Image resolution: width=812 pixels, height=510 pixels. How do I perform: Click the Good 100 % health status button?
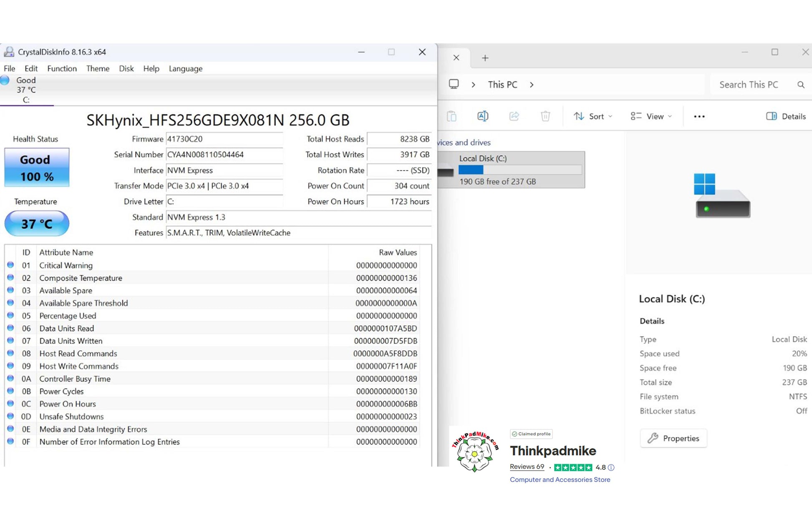click(37, 167)
